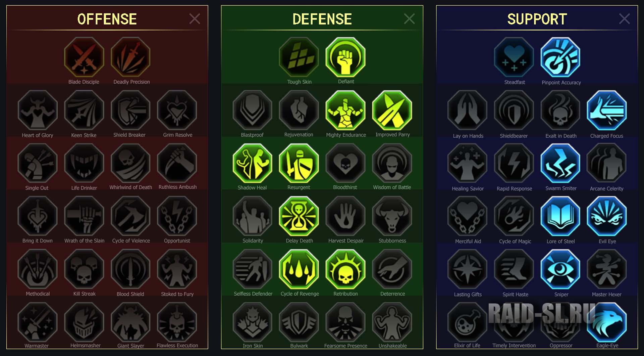644x356 pixels.
Task: Choose the Evil Eye mastery icon
Action: pos(607,216)
